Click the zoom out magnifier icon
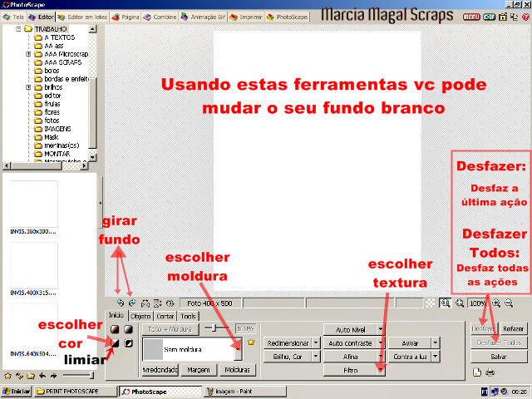This screenshot has width=532, height=399. point(509,303)
